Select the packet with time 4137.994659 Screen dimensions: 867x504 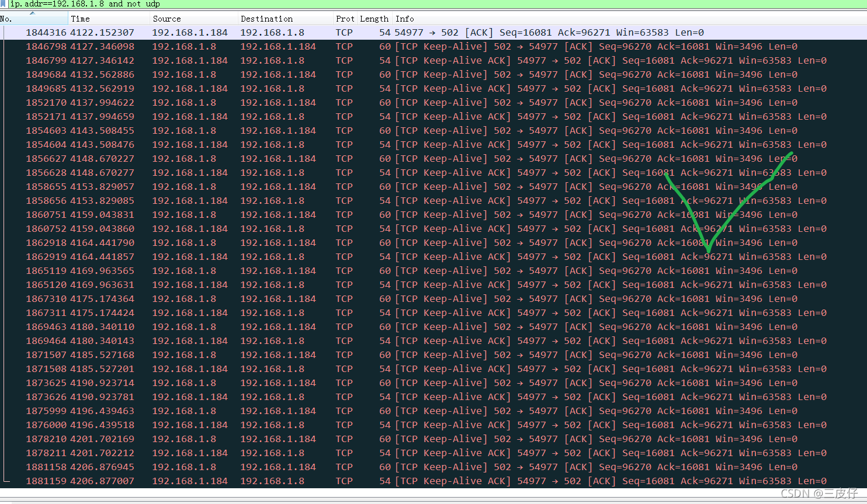(434, 117)
